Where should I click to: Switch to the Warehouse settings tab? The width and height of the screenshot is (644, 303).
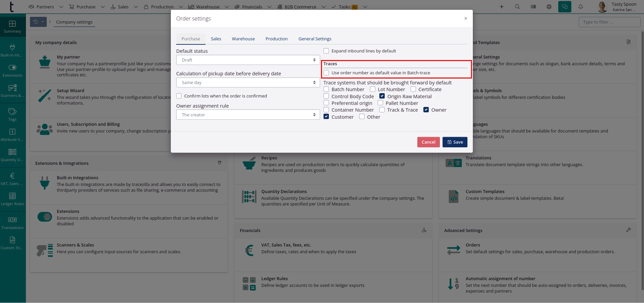pyautogui.click(x=243, y=39)
